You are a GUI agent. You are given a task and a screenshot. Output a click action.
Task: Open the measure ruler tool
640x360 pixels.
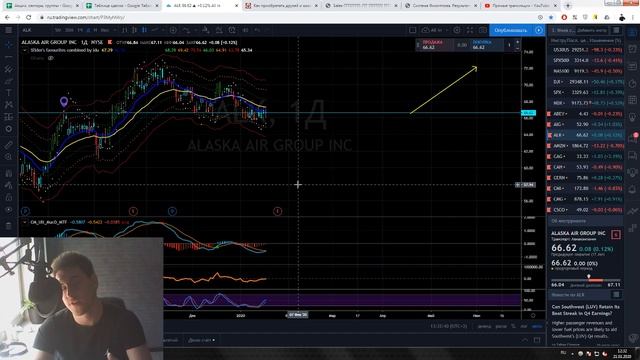tap(8, 145)
